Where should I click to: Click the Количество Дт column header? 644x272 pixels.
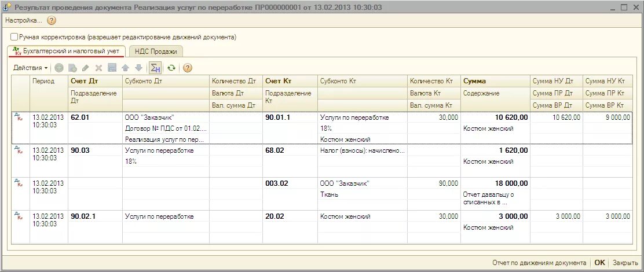pos(236,81)
